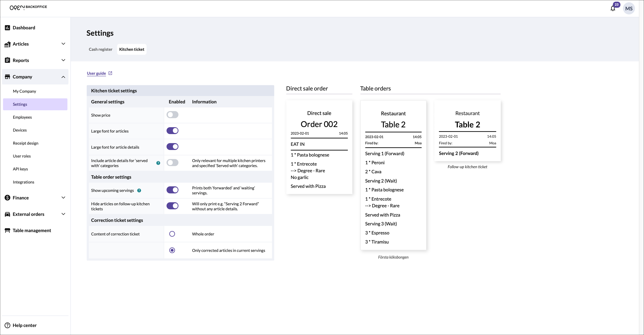Click the external link icon by User guide
Image resolution: width=644 pixels, height=335 pixels.
[x=110, y=73]
